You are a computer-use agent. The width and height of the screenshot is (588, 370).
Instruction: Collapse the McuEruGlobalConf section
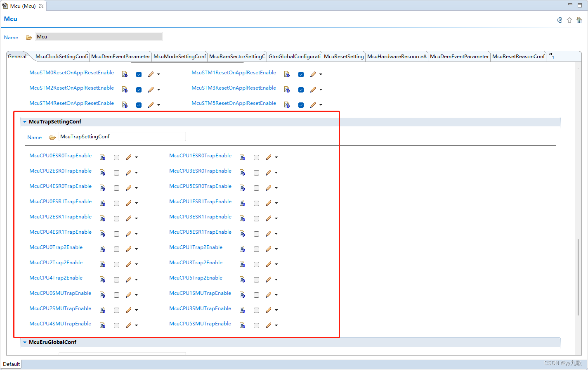(25, 342)
